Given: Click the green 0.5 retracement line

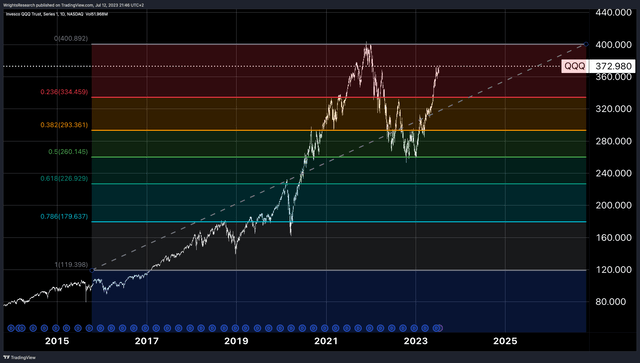Looking at the screenshot, I should 339,157.
